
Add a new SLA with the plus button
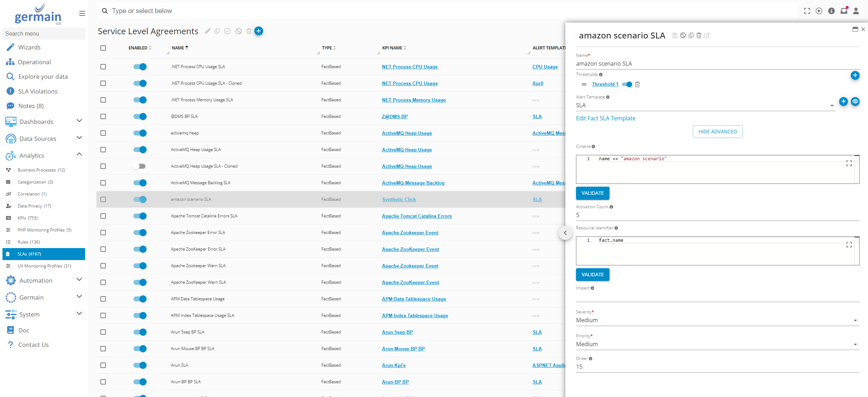pyautogui.click(x=258, y=31)
